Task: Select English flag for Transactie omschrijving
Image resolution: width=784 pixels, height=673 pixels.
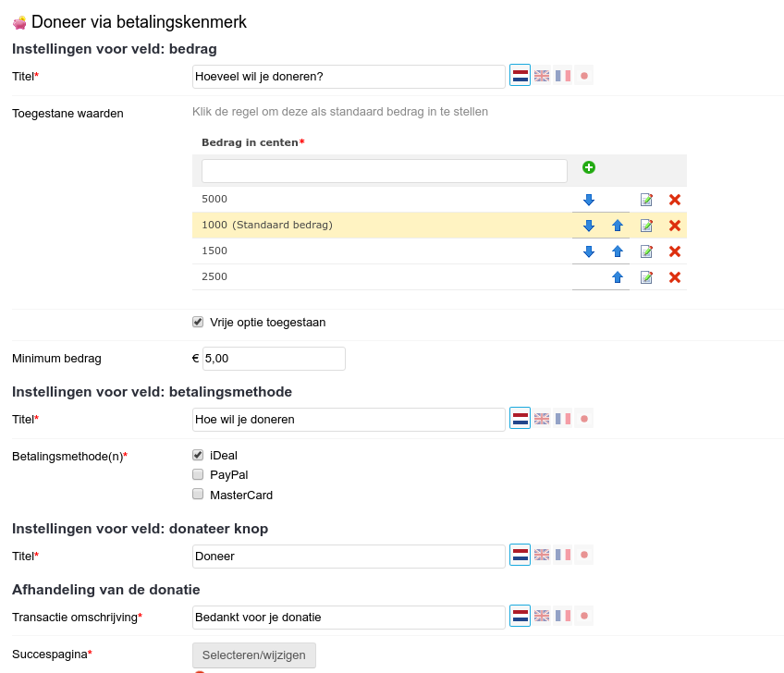Action: (542, 616)
